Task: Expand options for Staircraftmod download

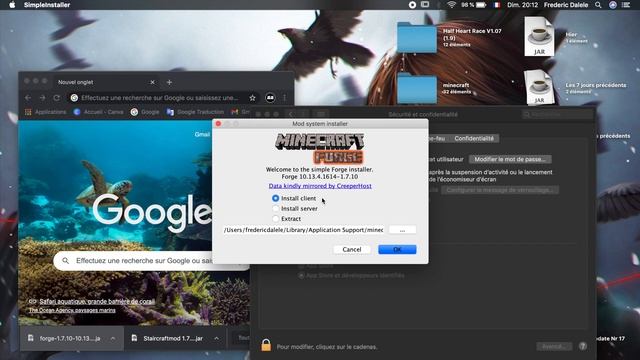Action: click(x=216, y=338)
